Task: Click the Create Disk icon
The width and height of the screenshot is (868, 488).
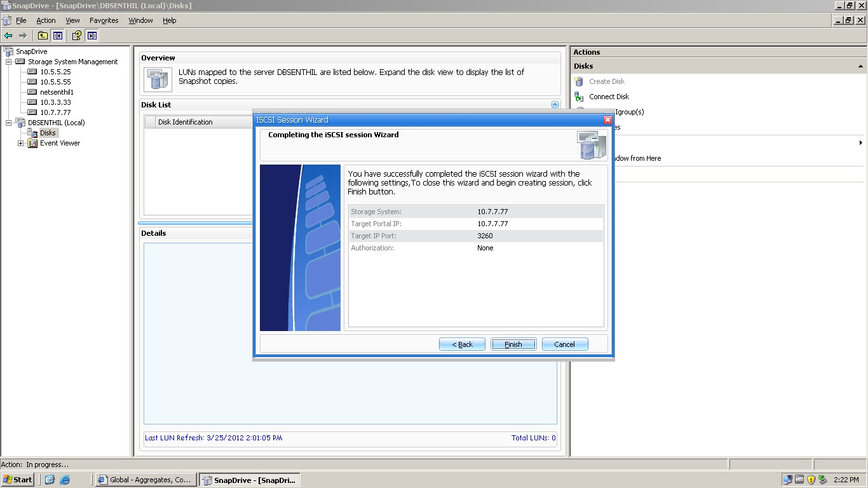Action: [x=578, y=81]
